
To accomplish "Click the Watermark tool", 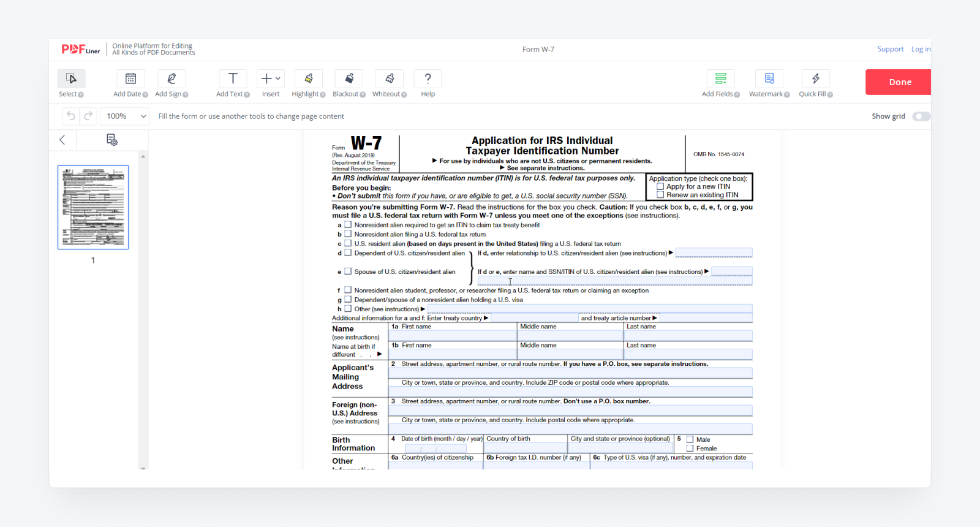I will tap(769, 78).
